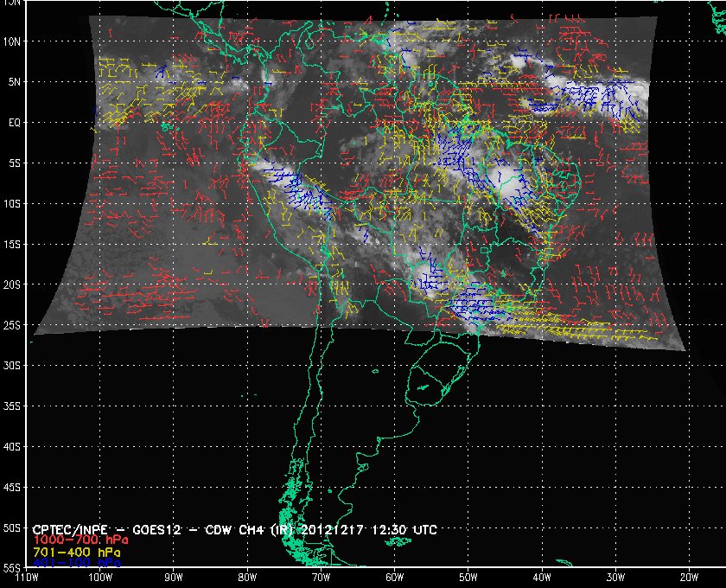726x588 pixels.
Task: Click the blue 401-100 hPa legend entry
Action: pos(76,562)
